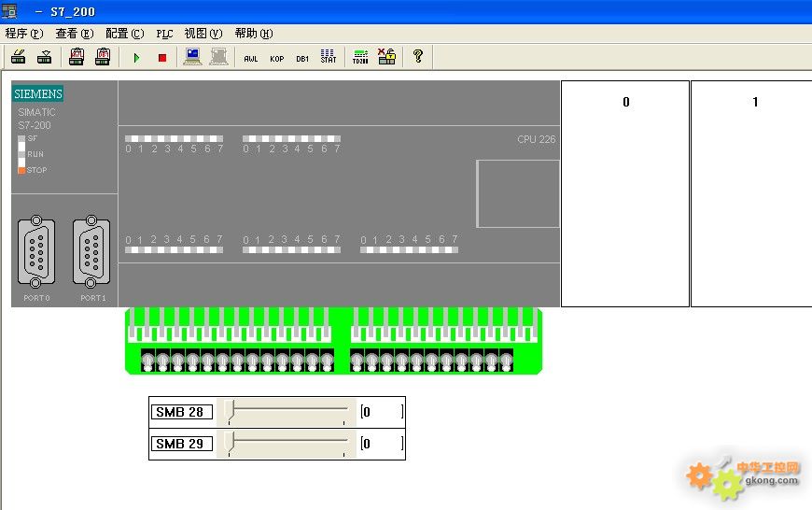Screen dimensions: 812x510
Task: Toggle the rightmost input switch in right bank
Action: (506, 361)
